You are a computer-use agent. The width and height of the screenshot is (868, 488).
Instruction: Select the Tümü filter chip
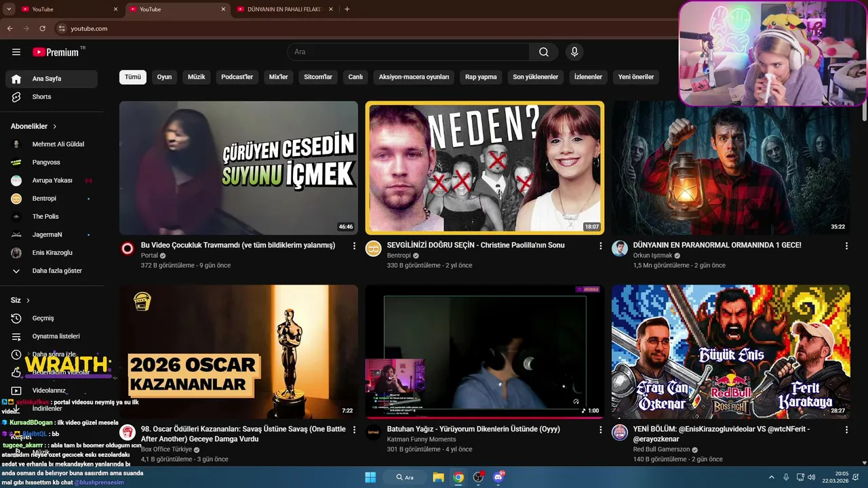[133, 77]
